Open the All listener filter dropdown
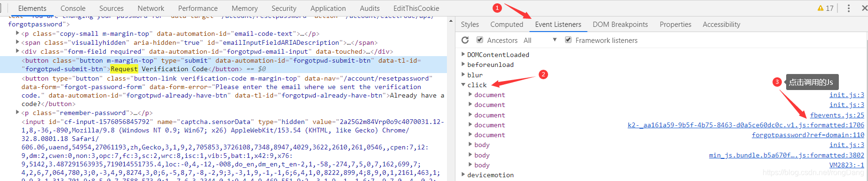868x181 pixels. click(x=540, y=40)
